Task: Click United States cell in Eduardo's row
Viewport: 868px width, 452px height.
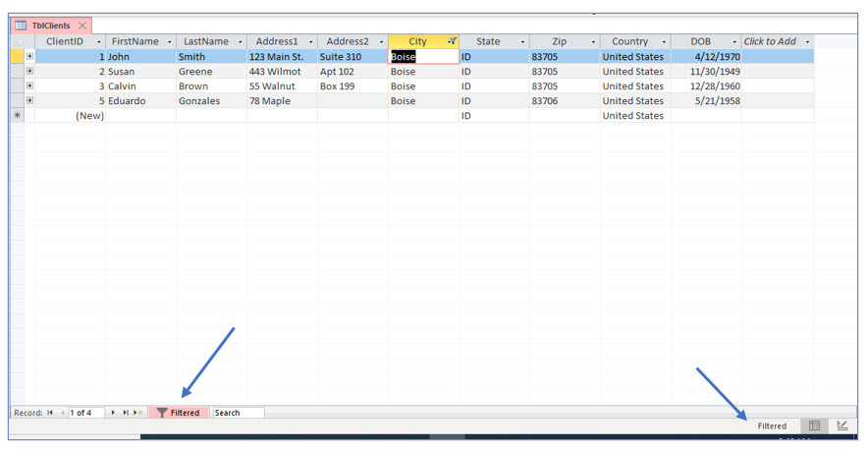Action: coord(635,101)
